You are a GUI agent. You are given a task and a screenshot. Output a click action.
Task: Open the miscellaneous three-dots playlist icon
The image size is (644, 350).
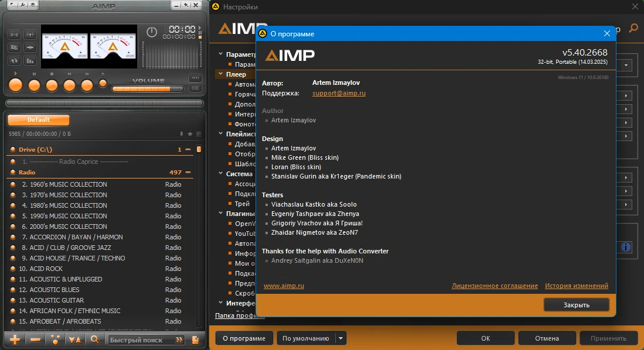55,339
